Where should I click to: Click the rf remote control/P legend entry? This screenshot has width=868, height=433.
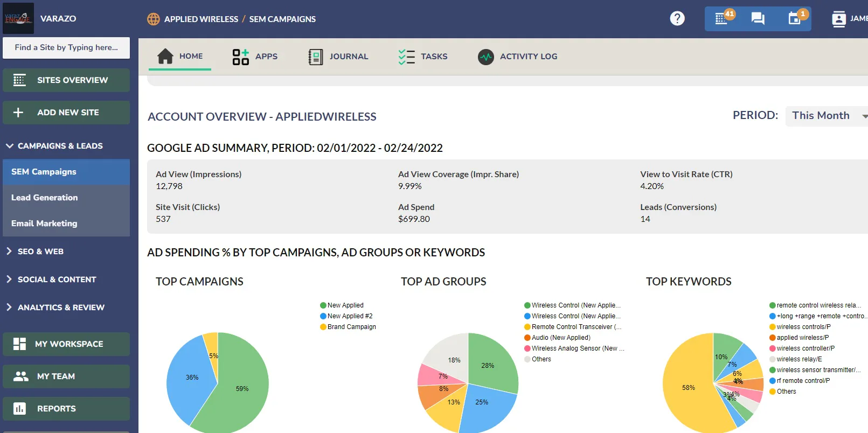pyautogui.click(x=800, y=381)
